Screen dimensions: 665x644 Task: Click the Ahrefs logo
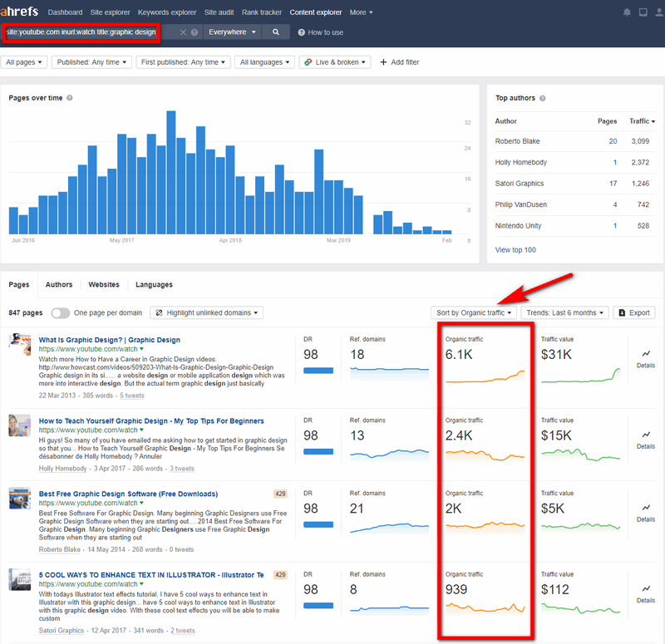(19, 12)
